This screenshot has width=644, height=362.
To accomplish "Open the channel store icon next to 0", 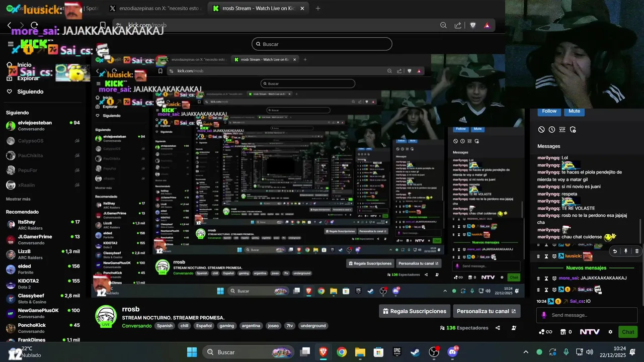I will point(562,332).
